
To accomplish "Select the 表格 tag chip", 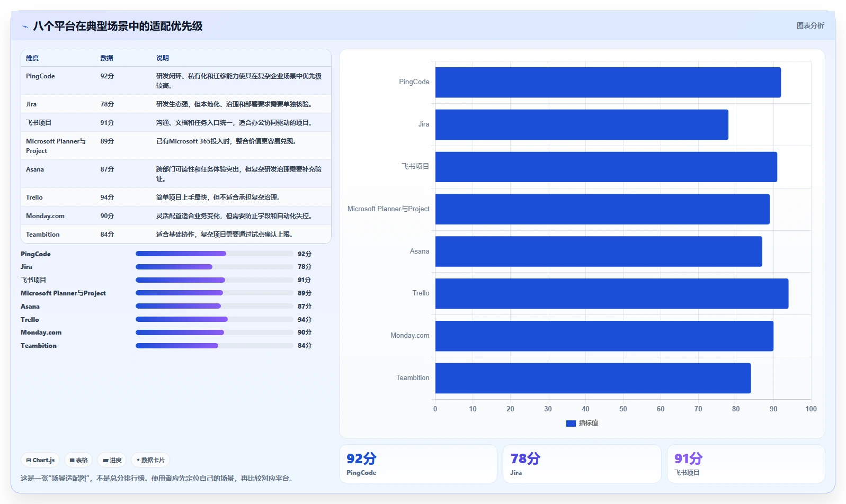I will pos(78,460).
